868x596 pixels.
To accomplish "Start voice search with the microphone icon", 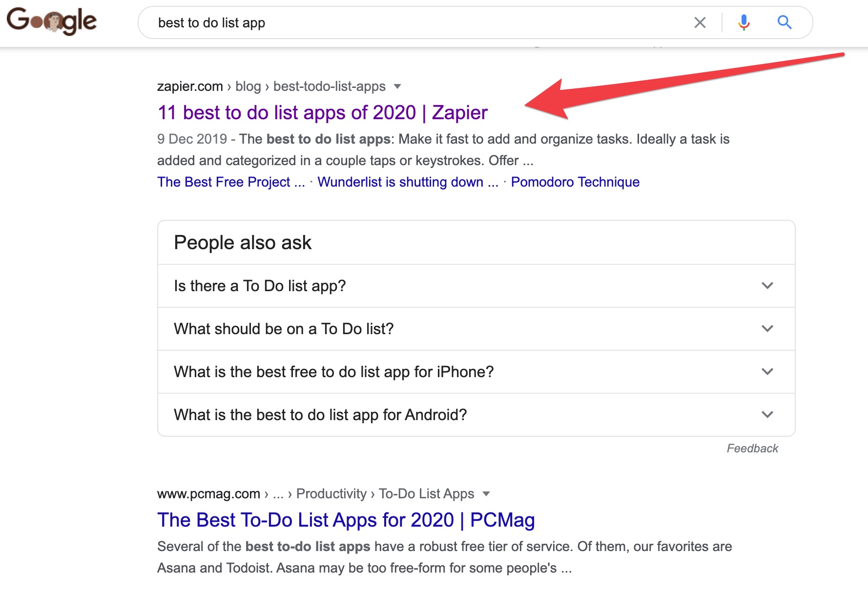I will pyautogui.click(x=744, y=22).
